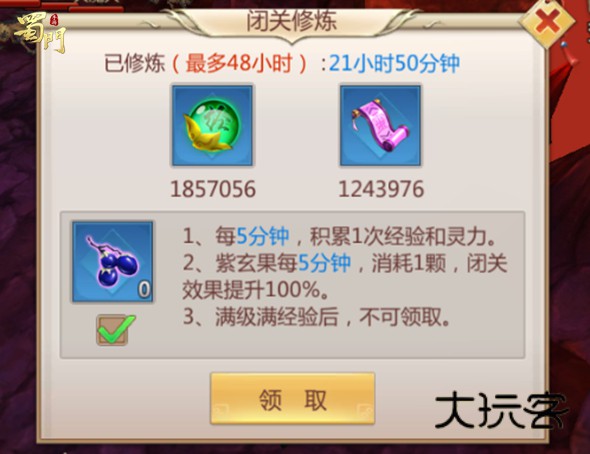590x454 pixels.
Task: Click rule 1 about accumulating experience
Action: tap(339, 236)
